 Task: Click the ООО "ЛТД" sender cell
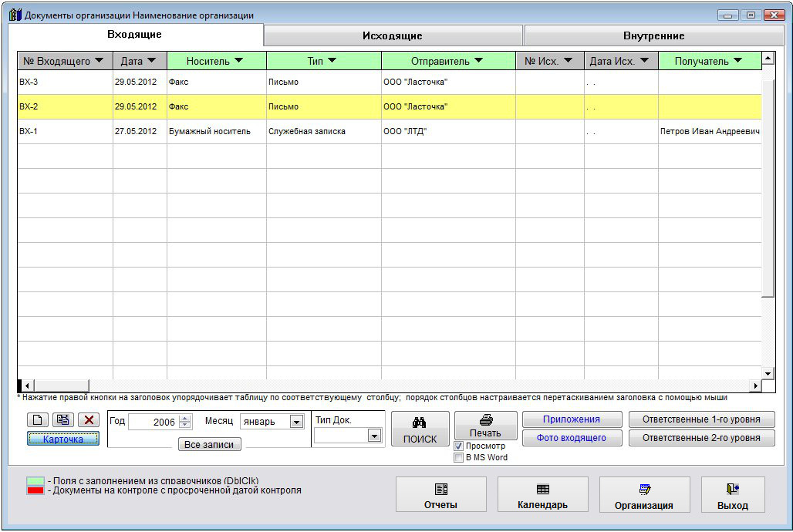click(449, 132)
